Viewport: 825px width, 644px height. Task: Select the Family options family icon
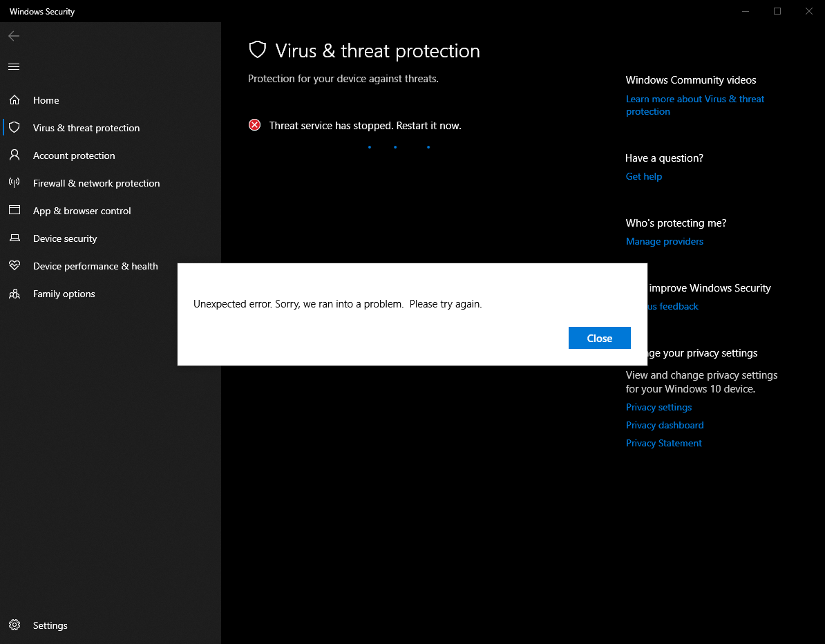coord(15,293)
